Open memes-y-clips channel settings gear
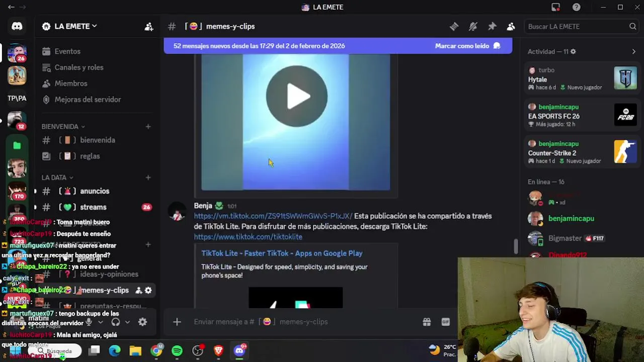The height and width of the screenshot is (362, 644). coord(148,291)
